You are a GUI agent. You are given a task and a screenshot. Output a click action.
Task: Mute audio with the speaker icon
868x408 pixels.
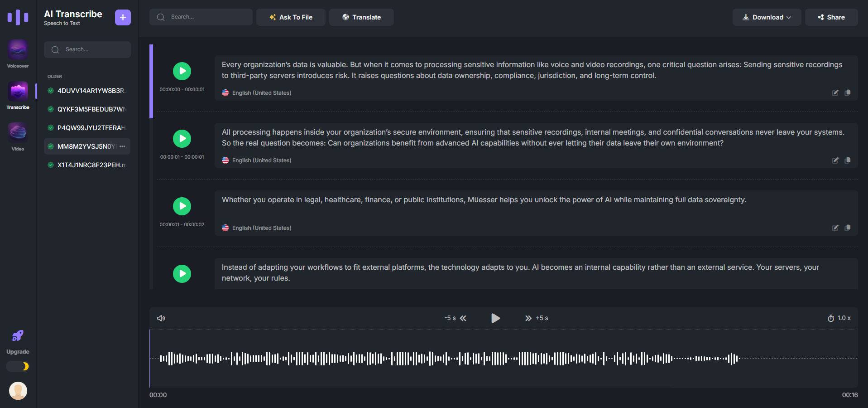point(161,318)
